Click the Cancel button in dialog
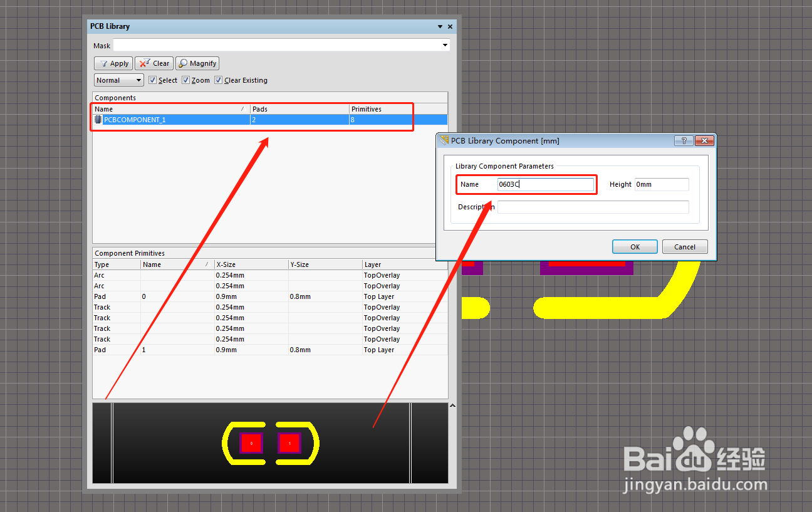The image size is (812, 512). click(x=685, y=247)
